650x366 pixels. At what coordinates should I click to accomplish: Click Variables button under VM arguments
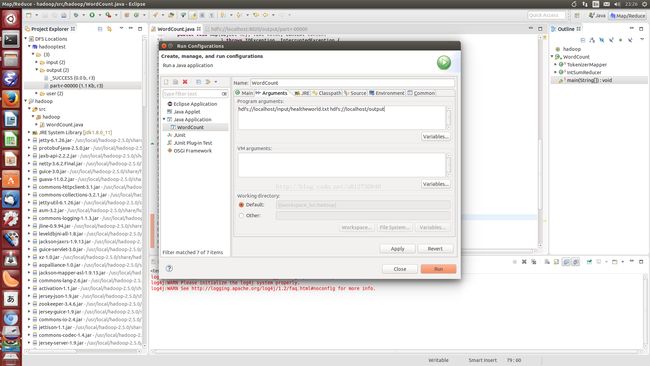coord(435,184)
